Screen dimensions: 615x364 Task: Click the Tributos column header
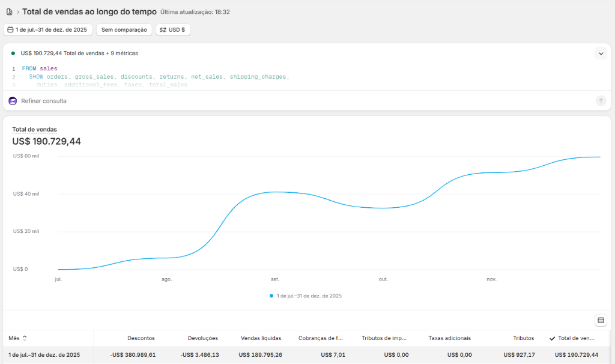coord(524,338)
